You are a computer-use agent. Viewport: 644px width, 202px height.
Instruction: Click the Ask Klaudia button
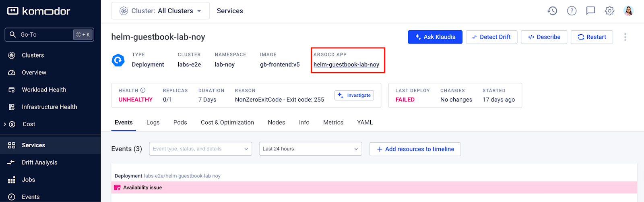[435, 37]
